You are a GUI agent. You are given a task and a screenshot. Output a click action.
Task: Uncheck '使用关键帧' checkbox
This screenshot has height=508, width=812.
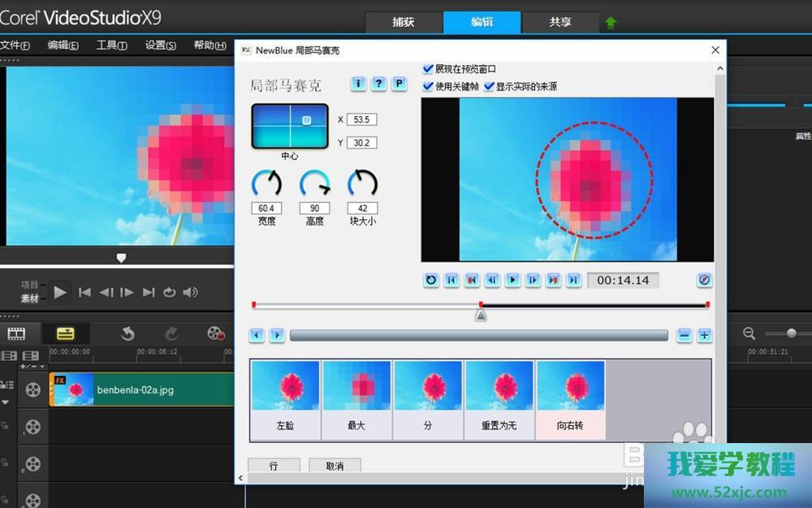(428, 86)
